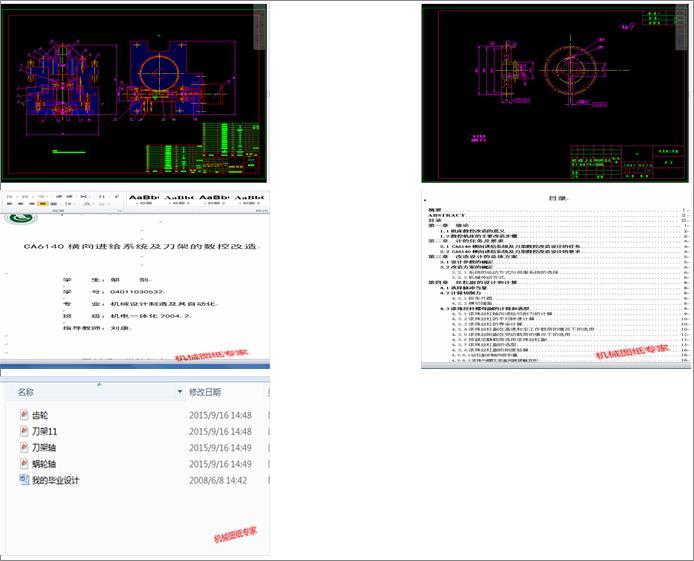Expand the Borders dropdown arrow
Screen dimensions: 694x561
point(109,204)
